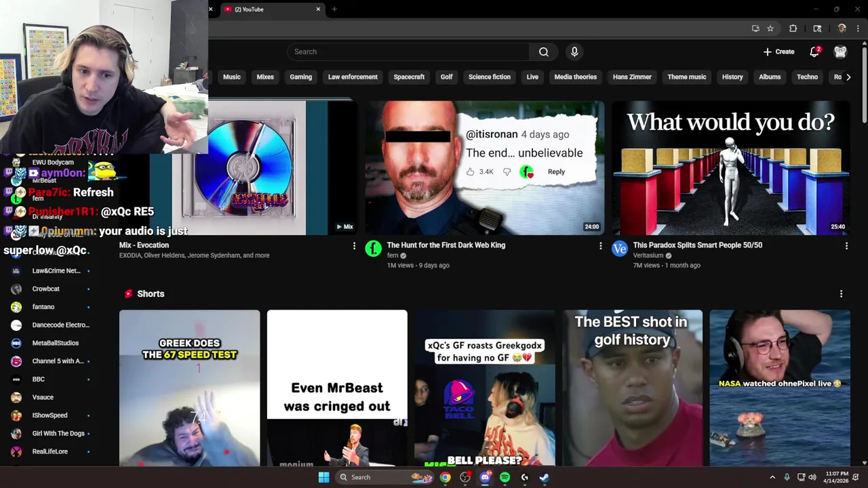Open the Windows Start menu
868x488 pixels.
pos(323,477)
